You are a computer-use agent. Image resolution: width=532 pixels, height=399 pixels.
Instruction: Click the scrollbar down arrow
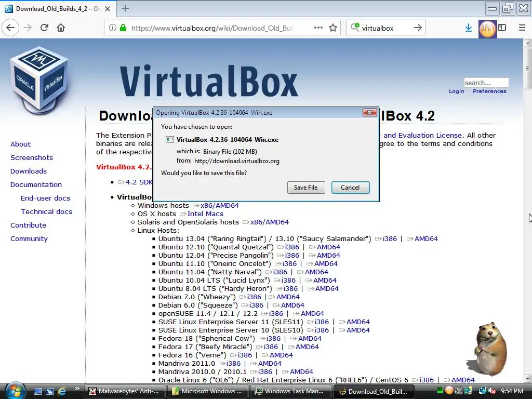point(527,379)
